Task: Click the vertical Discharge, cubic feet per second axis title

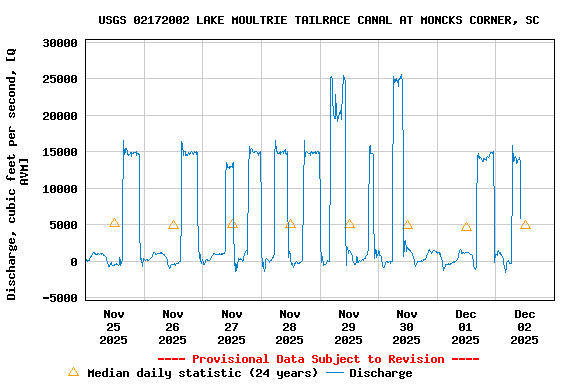Action: point(17,174)
